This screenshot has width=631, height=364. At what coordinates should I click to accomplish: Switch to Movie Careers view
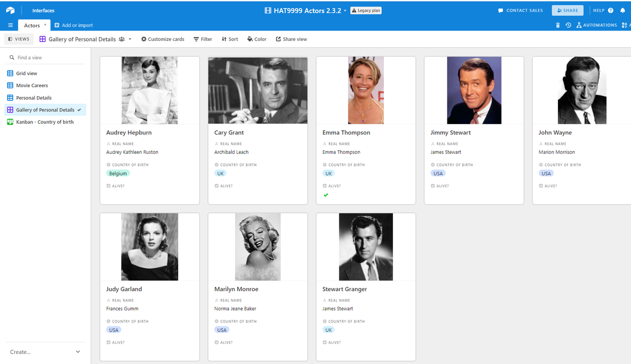click(x=32, y=85)
